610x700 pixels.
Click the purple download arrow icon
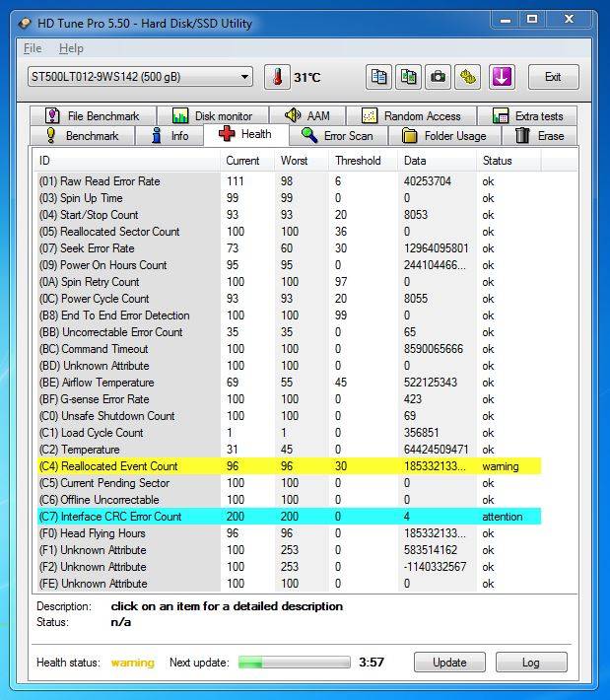(502, 77)
